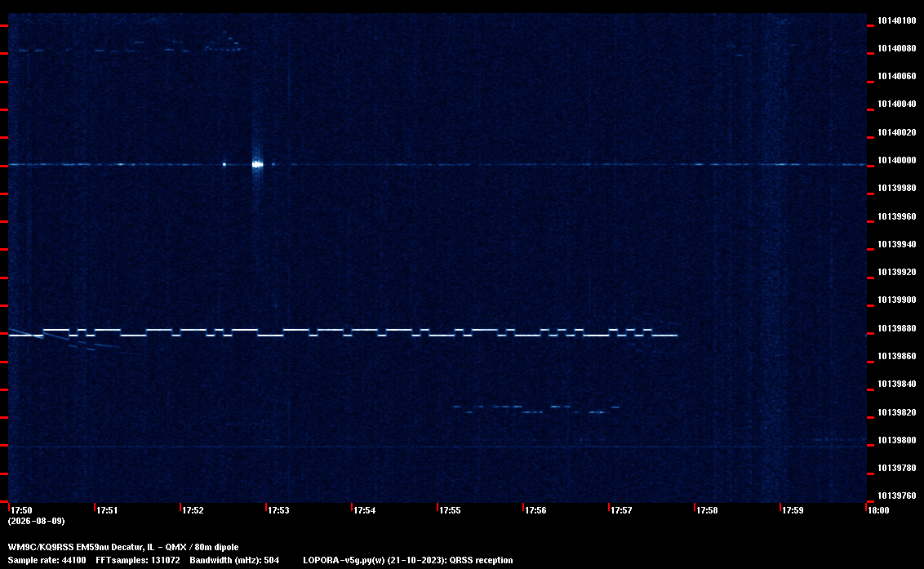Click the LOPORA-v5g.py QRSS reception text
924x569 pixels.
pyautogui.click(x=408, y=560)
